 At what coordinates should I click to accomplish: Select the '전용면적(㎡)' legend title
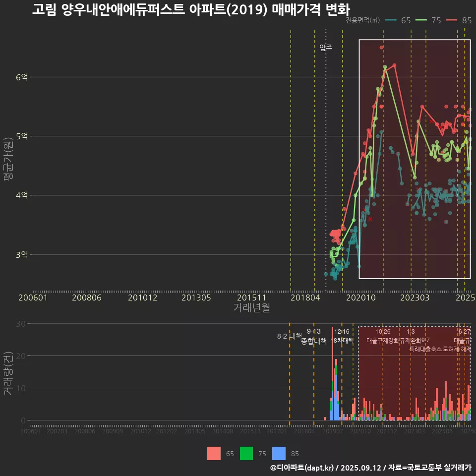[x=363, y=20]
